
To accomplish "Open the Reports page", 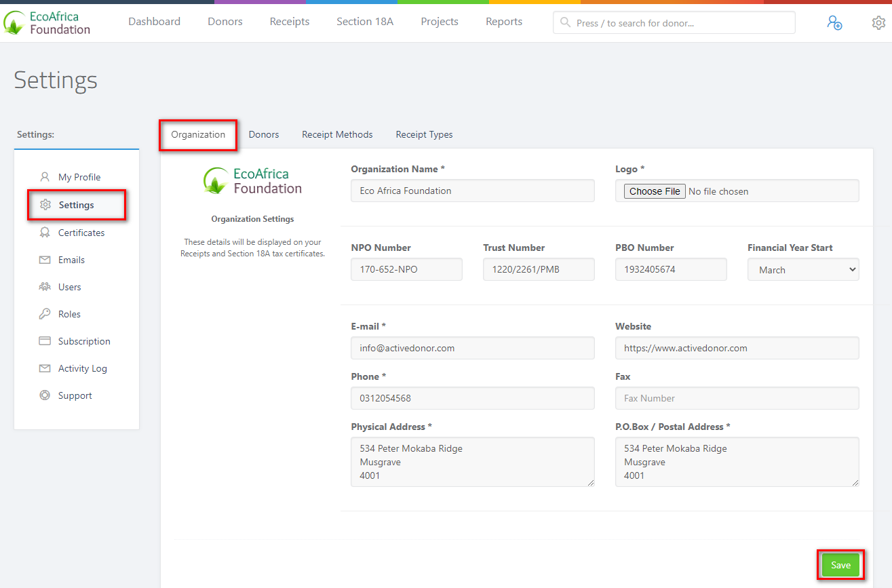I will [503, 21].
